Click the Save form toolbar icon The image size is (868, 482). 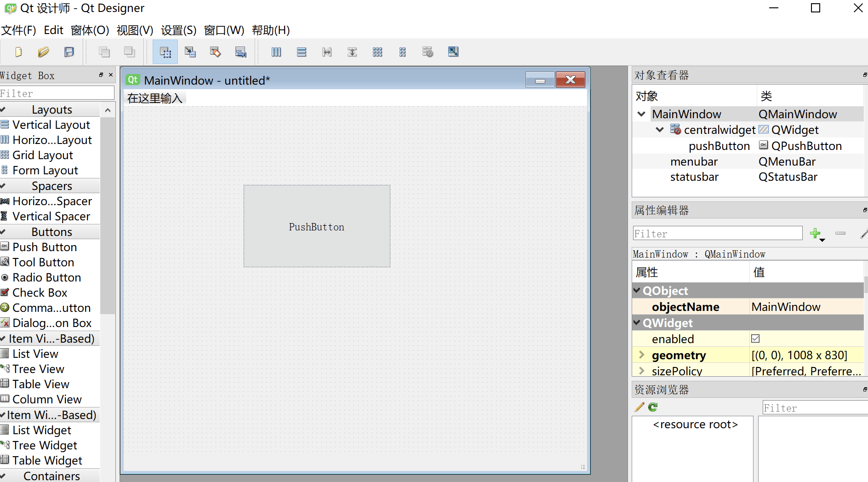(69, 52)
